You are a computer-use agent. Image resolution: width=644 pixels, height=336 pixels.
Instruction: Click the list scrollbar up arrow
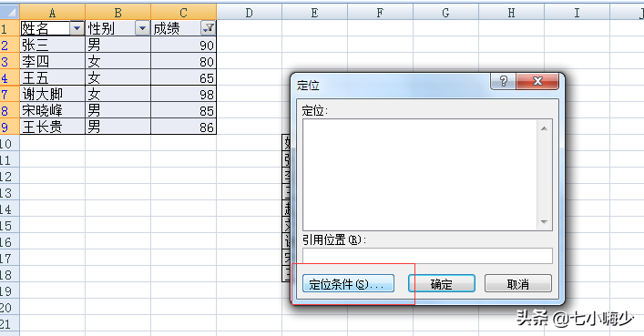pos(544,128)
